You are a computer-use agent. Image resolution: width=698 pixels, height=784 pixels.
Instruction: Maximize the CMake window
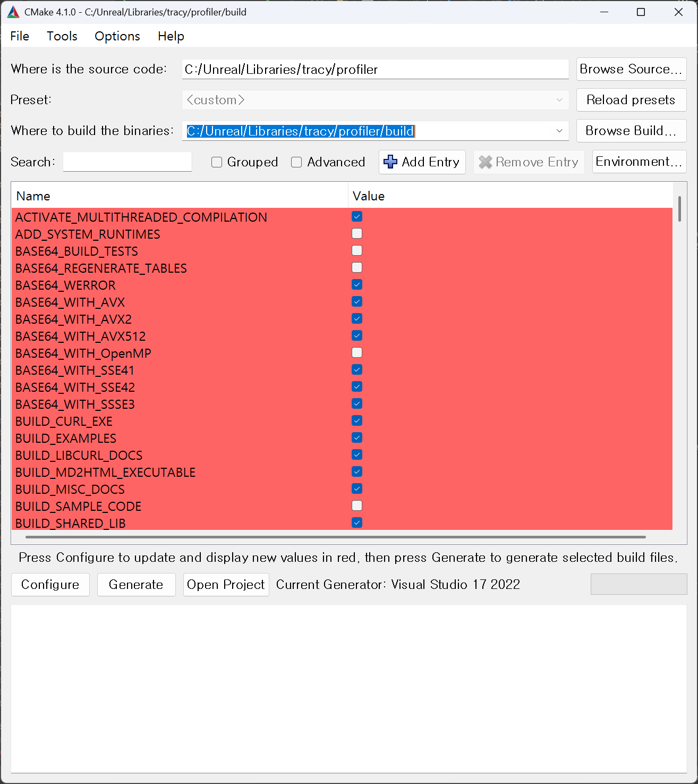pyautogui.click(x=641, y=12)
